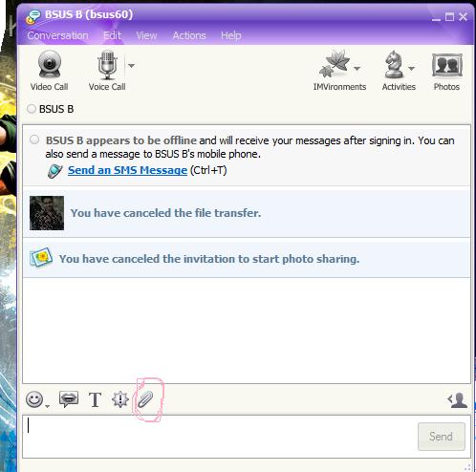Open the emoticons smiley picker
The width and height of the screenshot is (476, 472).
pyautogui.click(x=34, y=399)
